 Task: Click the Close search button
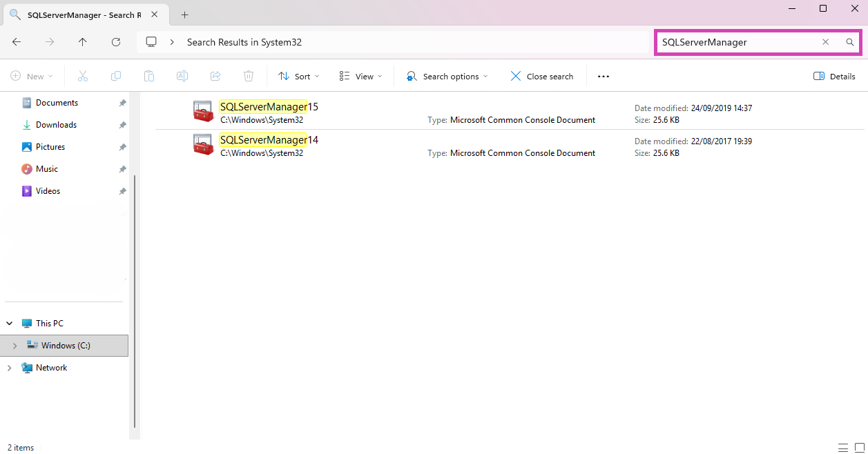tap(542, 77)
